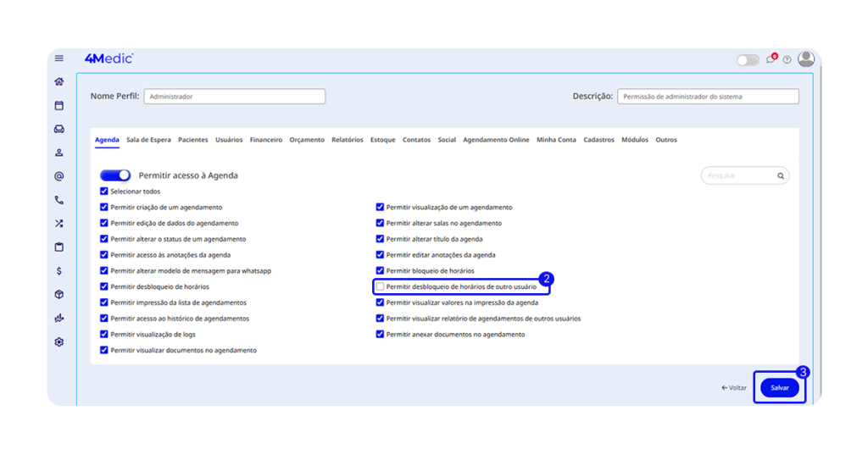The height and width of the screenshot is (455, 868).
Task: Open the Agendamento Online tab
Action: tap(496, 140)
